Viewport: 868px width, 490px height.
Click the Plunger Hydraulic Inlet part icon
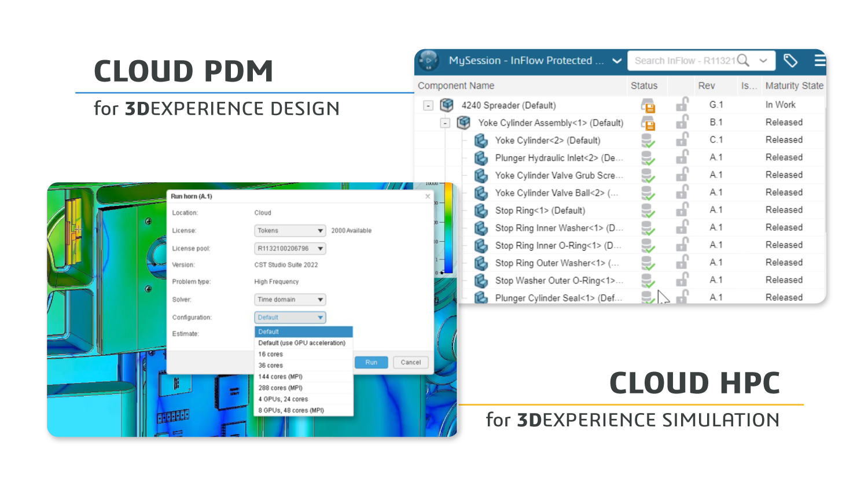(x=481, y=157)
